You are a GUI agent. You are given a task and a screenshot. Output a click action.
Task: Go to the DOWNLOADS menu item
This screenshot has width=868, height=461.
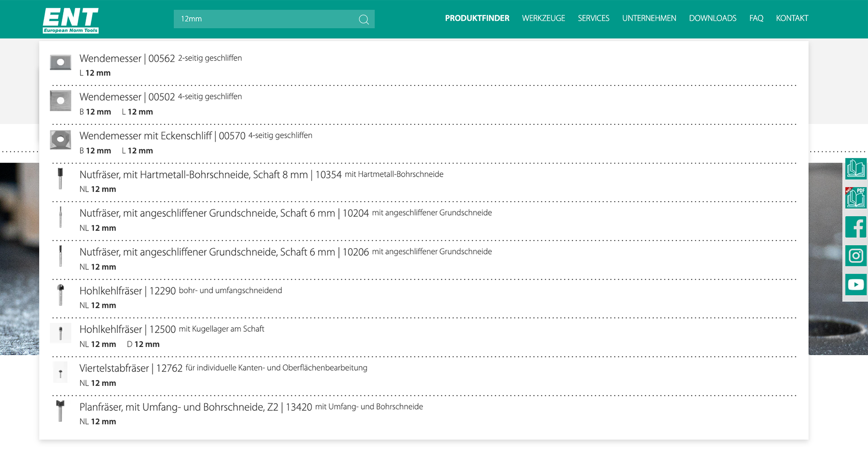712,19
